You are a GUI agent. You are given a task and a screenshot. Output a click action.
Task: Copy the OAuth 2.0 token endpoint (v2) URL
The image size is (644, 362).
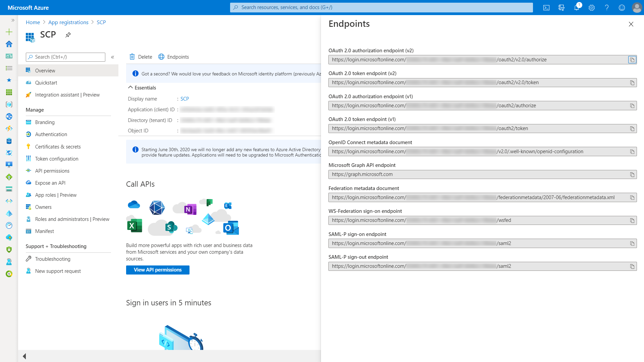[632, 83]
